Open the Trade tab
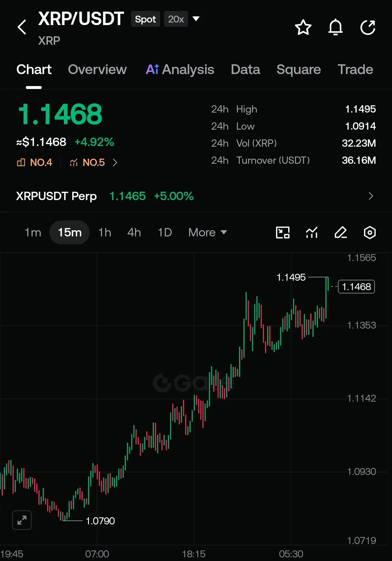Viewport: 392px width, 561px height. coord(355,69)
